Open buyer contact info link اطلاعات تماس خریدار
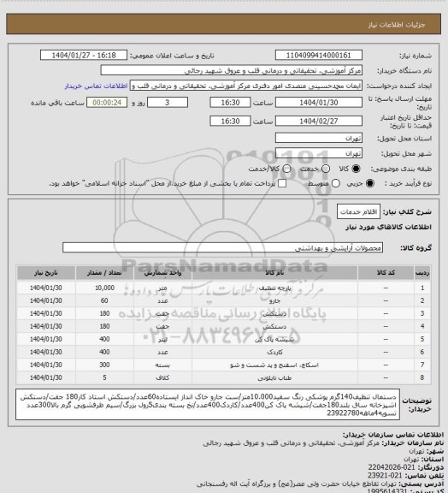The height and width of the screenshot is (493, 448). [x=96, y=86]
